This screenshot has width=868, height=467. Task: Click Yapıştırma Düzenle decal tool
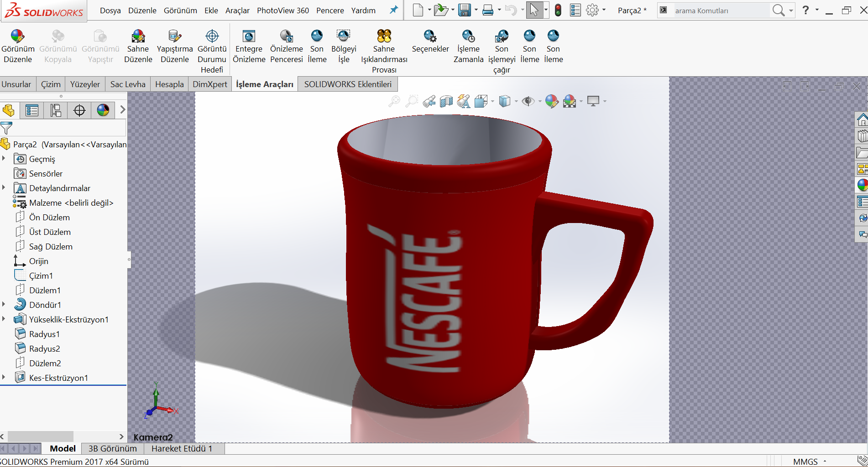(x=174, y=36)
